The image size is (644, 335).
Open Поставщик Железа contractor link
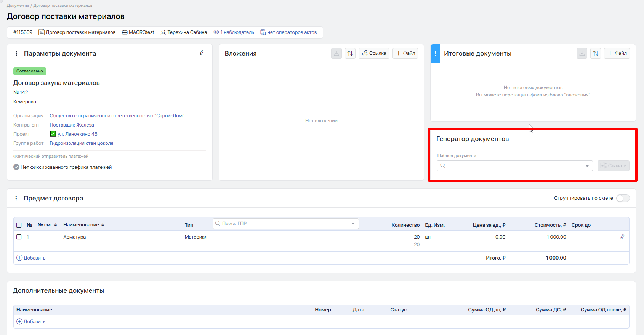tap(72, 125)
